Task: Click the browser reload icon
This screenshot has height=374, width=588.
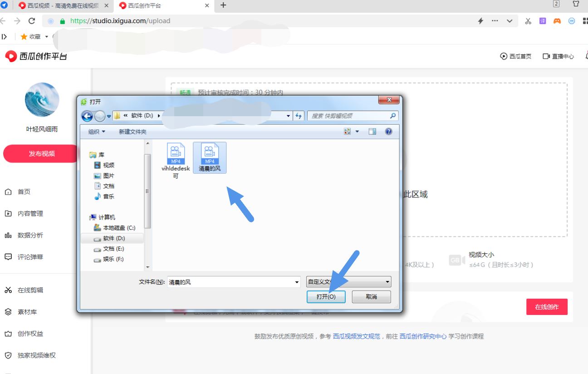Action: (32, 21)
